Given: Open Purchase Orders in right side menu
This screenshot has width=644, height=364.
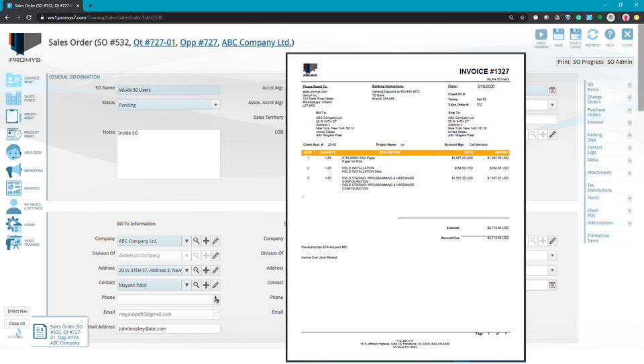Looking at the screenshot, I should [596, 112].
